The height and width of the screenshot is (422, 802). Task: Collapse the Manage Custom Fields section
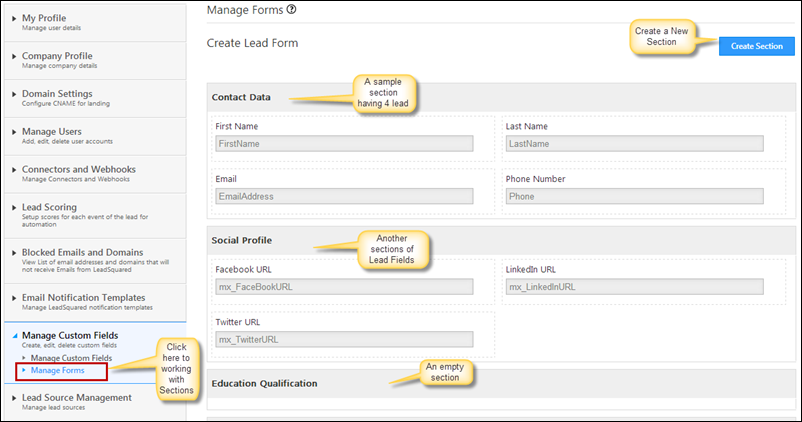point(14,335)
